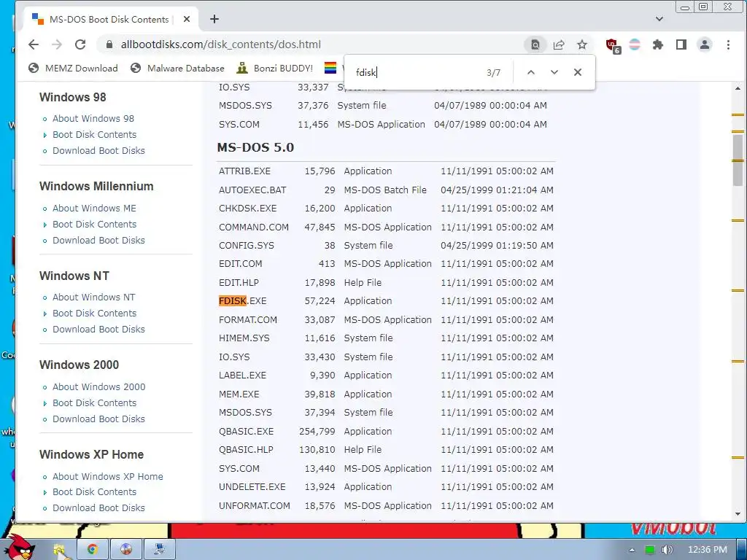Expand the tab search chevron
This screenshot has width=747, height=560.
point(659,19)
